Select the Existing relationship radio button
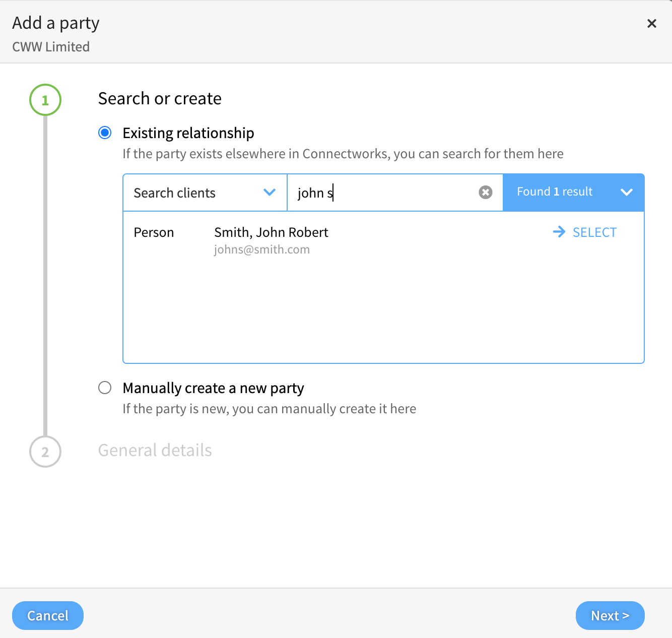This screenshot has height=638, width=672. click(x=105, y=133)
